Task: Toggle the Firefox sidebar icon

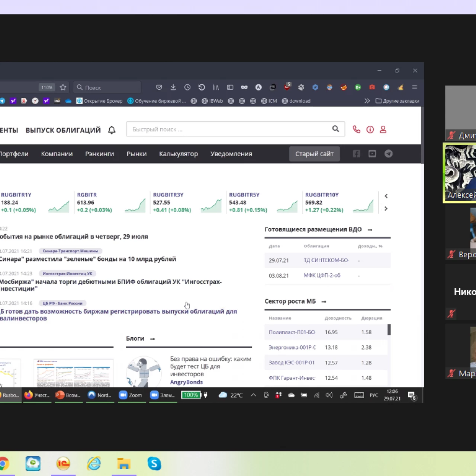Action: point(230,87)
